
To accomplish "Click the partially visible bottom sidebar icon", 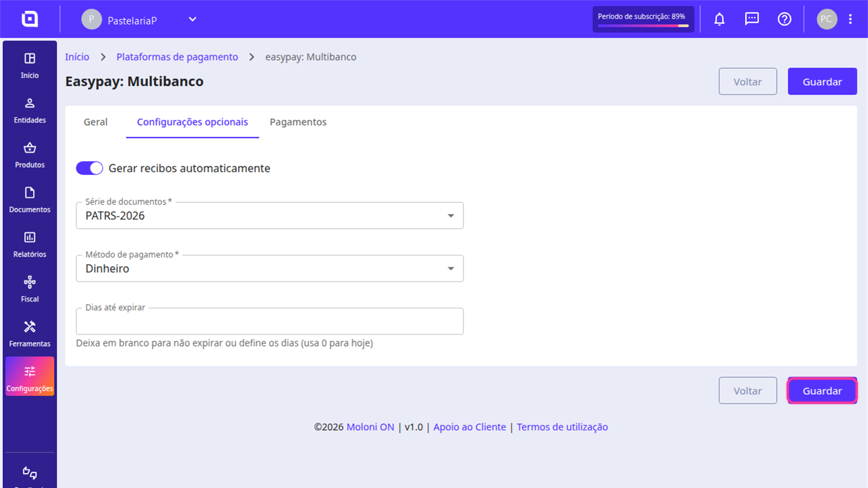I will click(29, 473).
